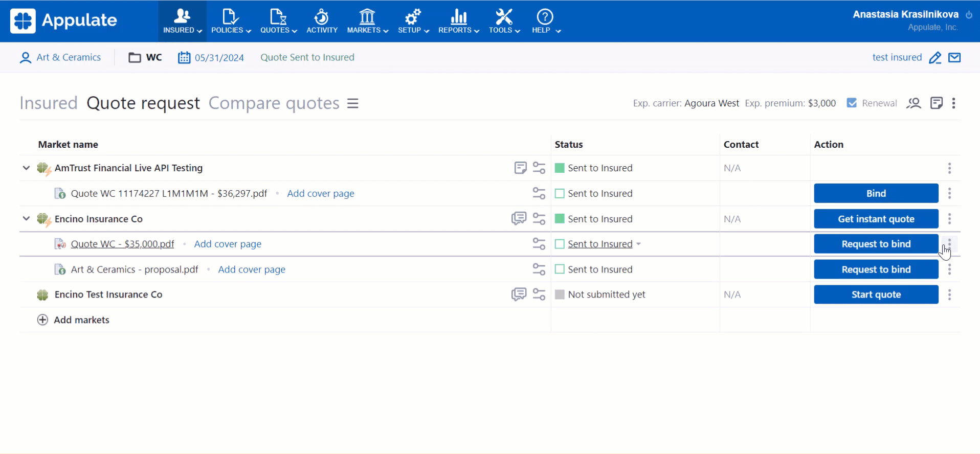Switch to the Insured tab
Screen dimensions: 980x454
(49, 103)
